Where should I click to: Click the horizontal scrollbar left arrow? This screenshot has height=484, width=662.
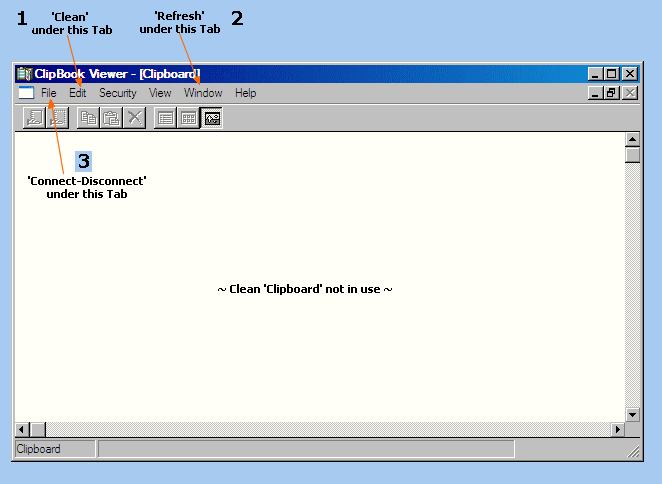(x=21, y=430)
